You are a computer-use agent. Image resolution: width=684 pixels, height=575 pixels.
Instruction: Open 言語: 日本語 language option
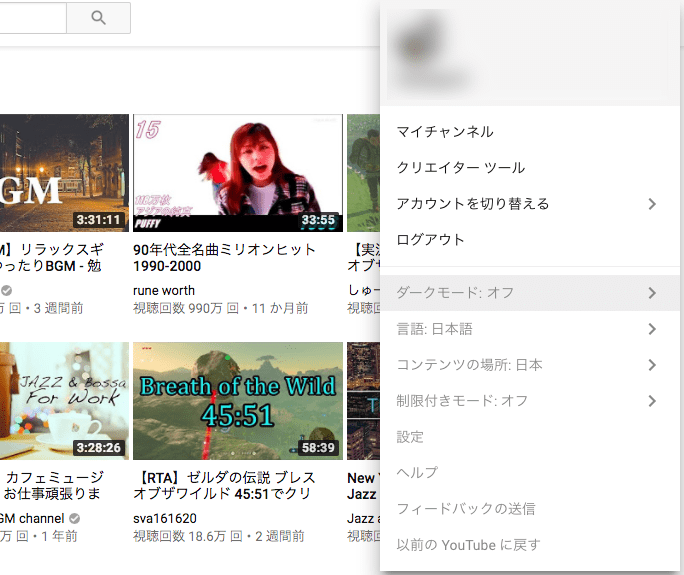point(530,329)
